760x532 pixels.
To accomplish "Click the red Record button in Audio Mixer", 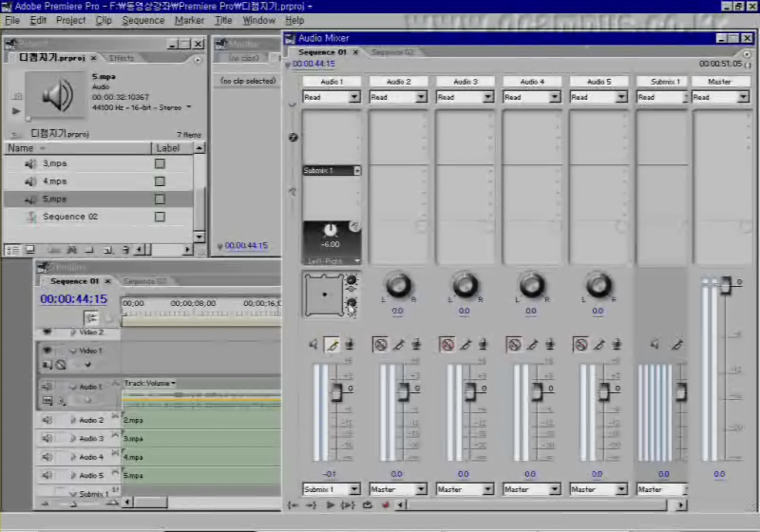I will click(x=386, y=504).
